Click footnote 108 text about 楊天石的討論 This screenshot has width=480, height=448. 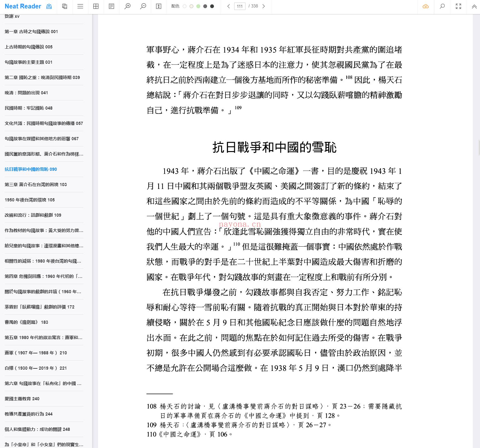tap(275, 411)
